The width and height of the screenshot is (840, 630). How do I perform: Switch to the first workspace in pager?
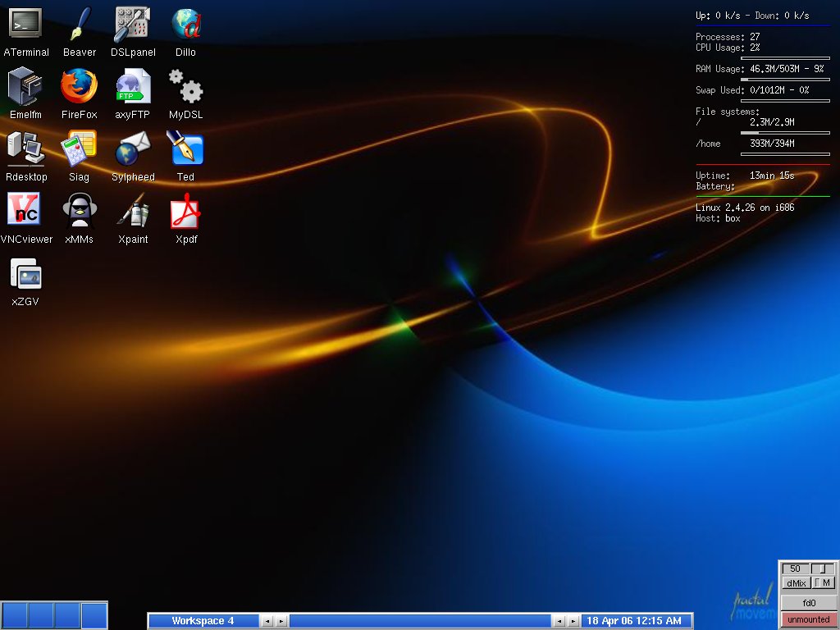15,615
